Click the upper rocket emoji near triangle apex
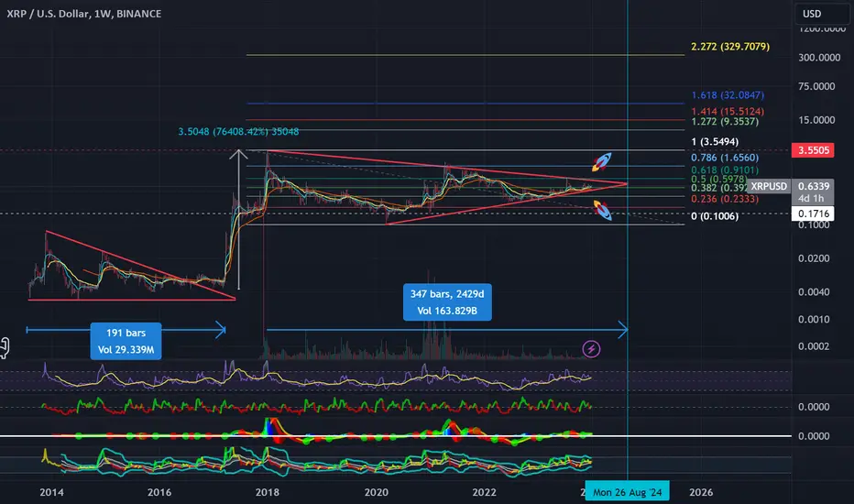The width and height of the screenshot is (854, 504). pyautogui.click(x=602, y=161)
